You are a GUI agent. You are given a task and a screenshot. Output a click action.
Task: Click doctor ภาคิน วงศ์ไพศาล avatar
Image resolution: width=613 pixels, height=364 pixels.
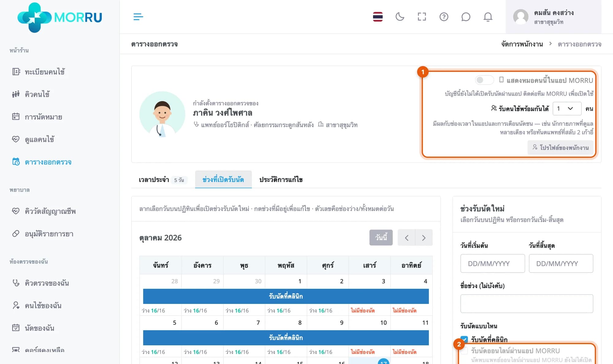(x=162, y=114)
